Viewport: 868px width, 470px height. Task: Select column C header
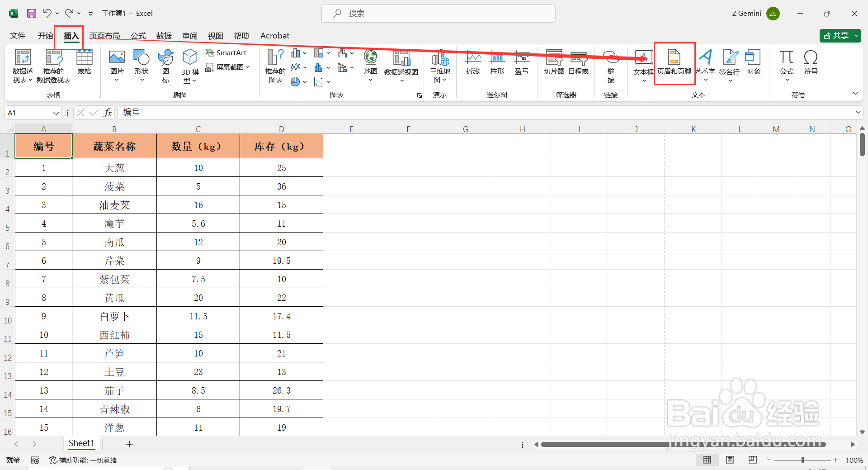tap(198, 129)
